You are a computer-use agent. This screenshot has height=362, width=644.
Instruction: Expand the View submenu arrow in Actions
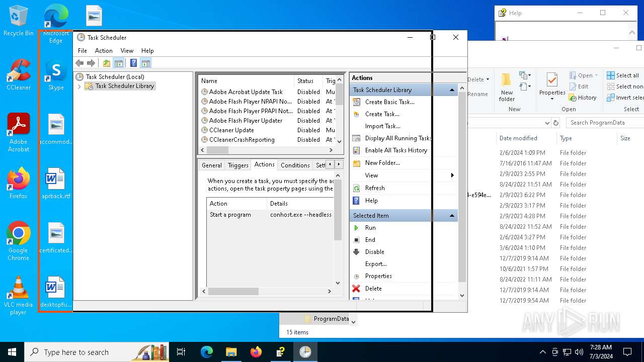click(x=452, y=175)
